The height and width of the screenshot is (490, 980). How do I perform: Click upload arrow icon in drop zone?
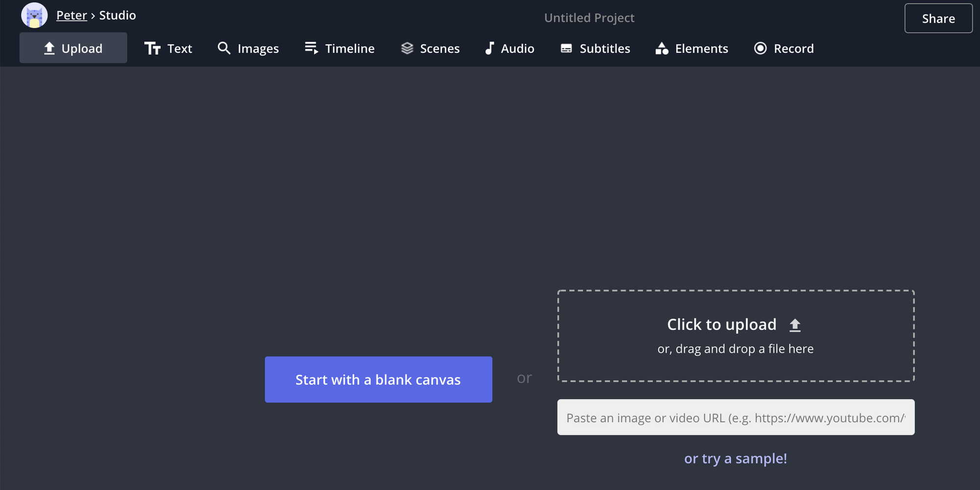tap(795, 325)
